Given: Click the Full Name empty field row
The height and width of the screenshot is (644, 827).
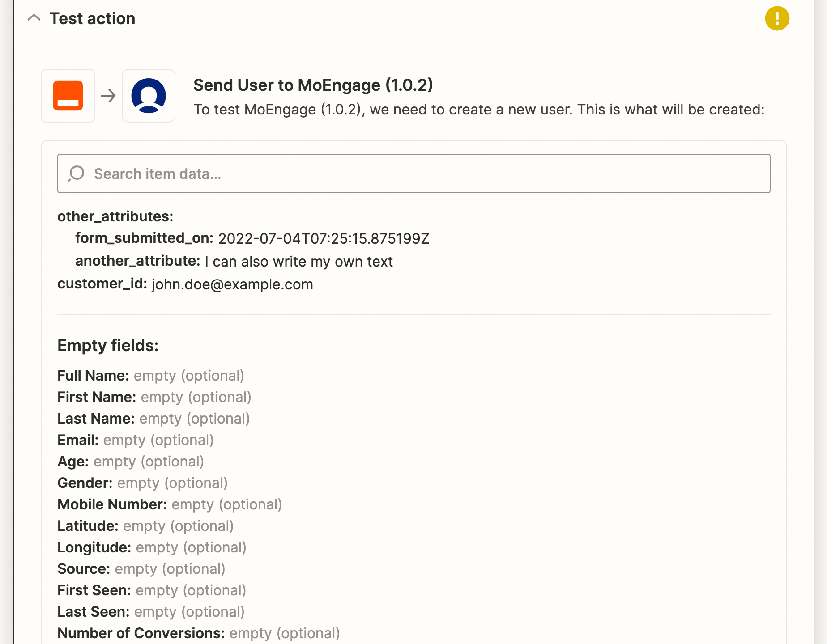Looking at the screenshot, I should click(x=151, y=376).
